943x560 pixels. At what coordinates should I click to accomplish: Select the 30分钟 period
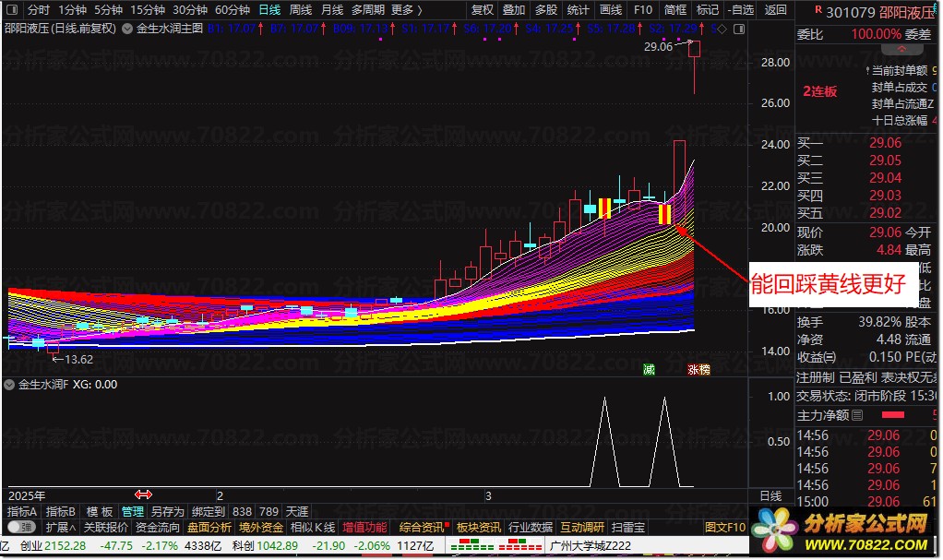190,9
